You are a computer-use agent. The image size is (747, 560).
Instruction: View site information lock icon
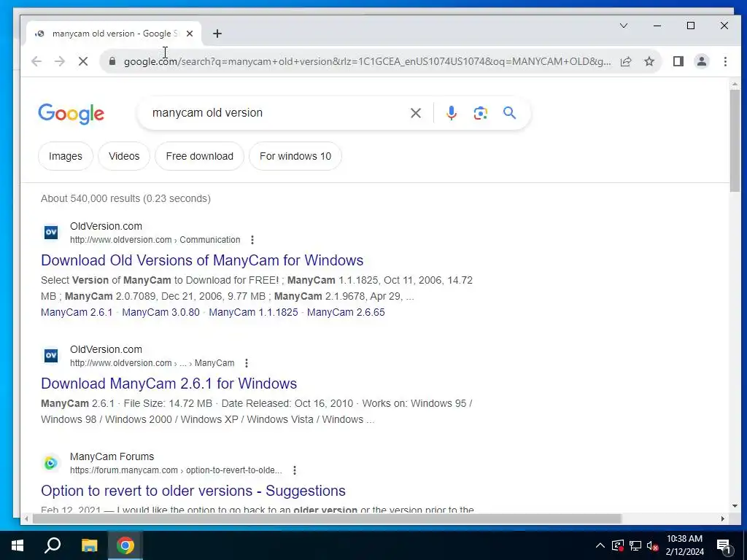click(x=112, y=61)
